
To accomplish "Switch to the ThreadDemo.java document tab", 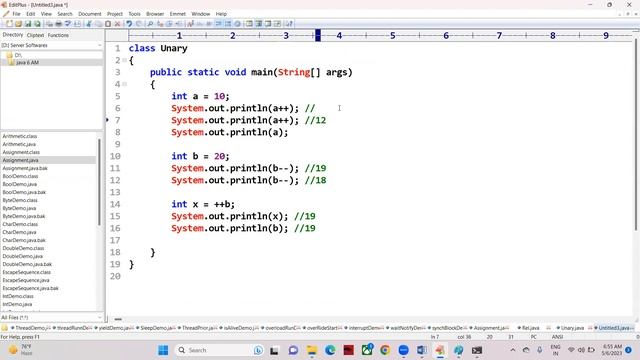I will tap(31, 328).
